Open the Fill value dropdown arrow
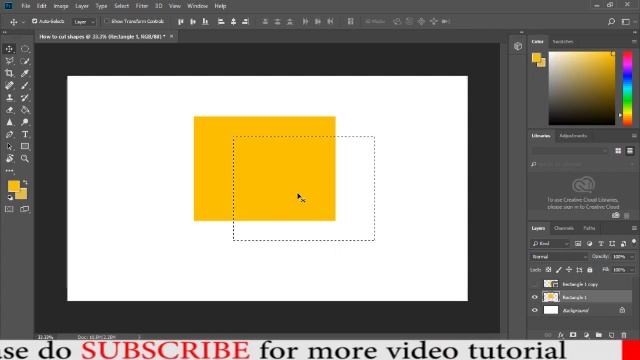The width and height of the screenshot is (640, 360). [x=632, y=270]
